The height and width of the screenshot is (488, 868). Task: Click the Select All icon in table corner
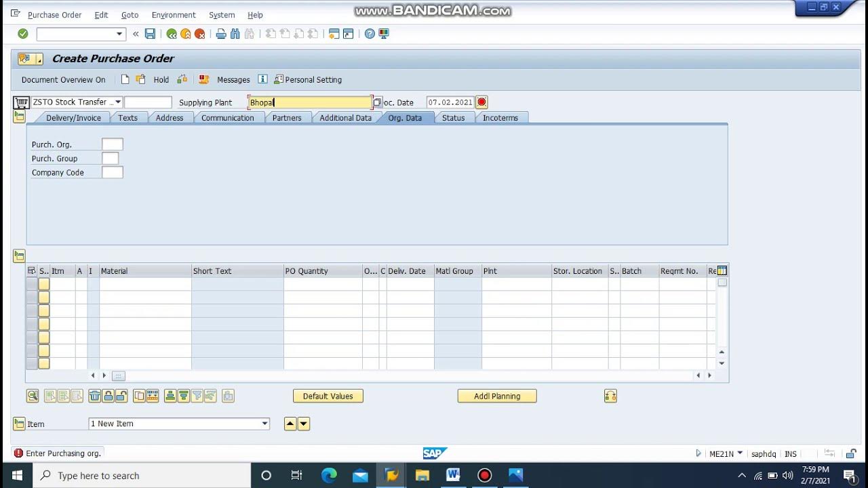(x=31, y=270)
